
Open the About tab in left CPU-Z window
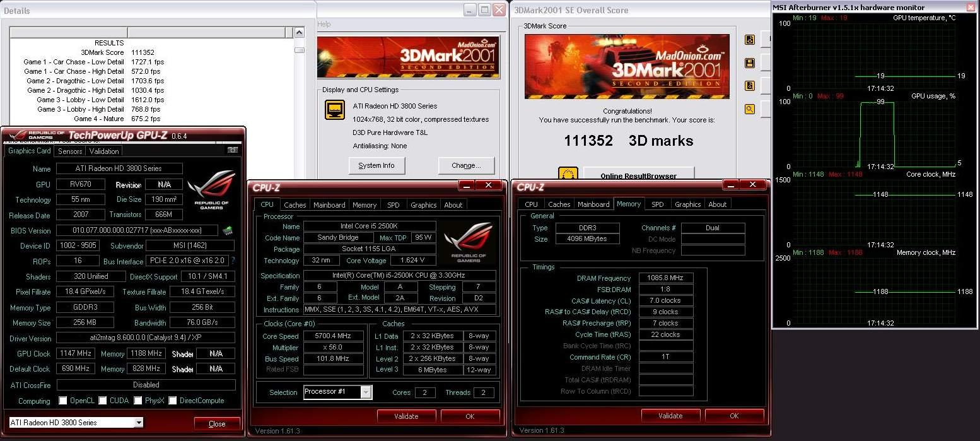click(x=453, y=204)
